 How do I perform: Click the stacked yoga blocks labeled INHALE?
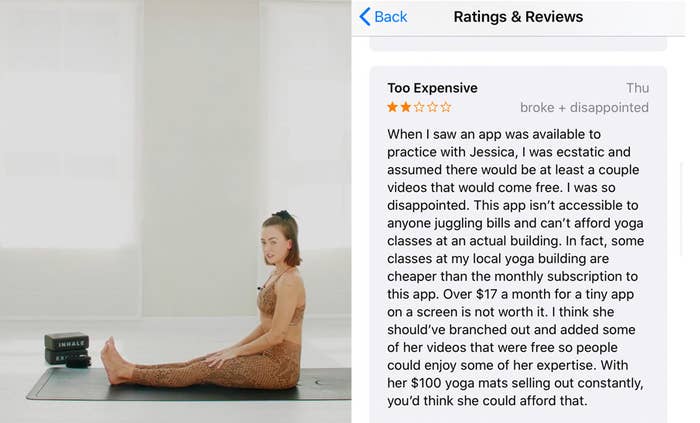[67, 349]
